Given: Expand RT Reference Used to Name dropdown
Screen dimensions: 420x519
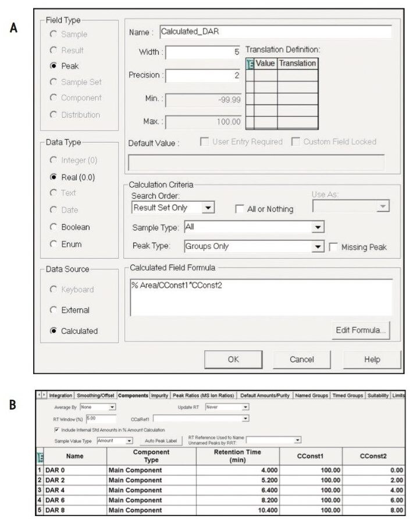Looking at the screenshot, I should [297, 440].
